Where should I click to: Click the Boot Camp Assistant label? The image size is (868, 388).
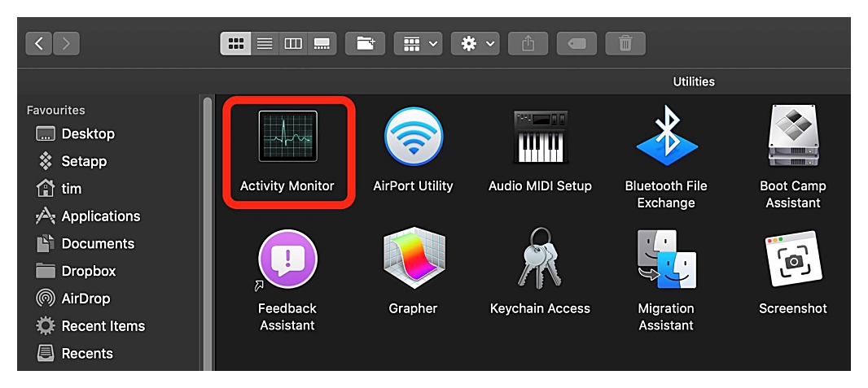click(793, 194)
